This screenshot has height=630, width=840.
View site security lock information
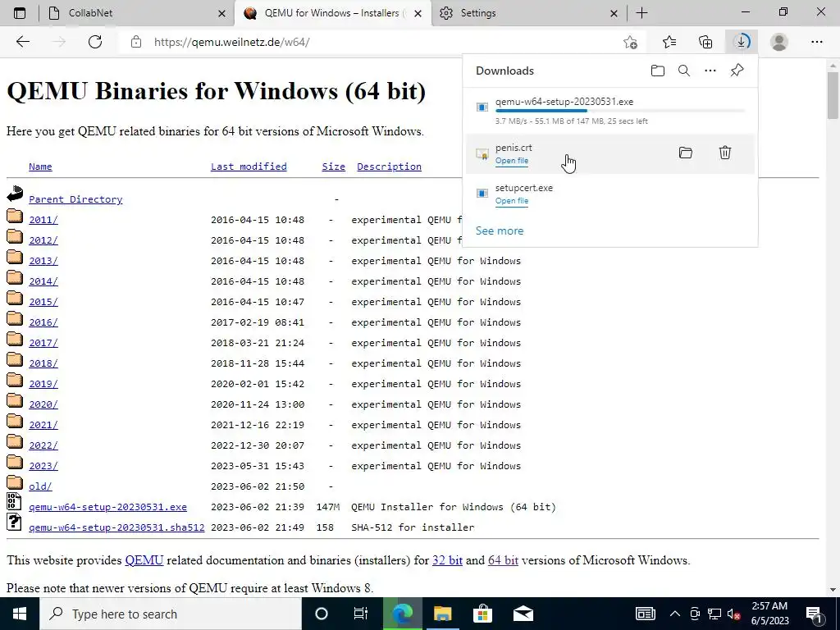[136, 42]
